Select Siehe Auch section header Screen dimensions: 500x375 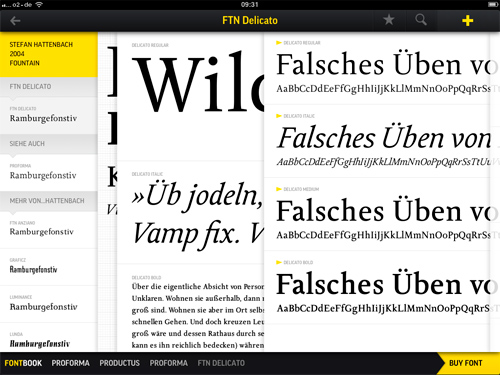(x=49, y=144)
